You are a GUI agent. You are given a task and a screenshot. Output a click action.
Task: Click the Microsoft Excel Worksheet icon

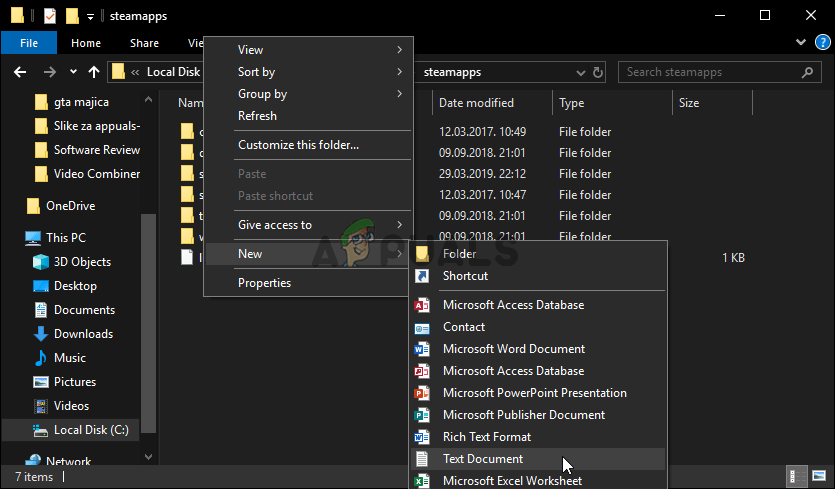pos(422,480)
